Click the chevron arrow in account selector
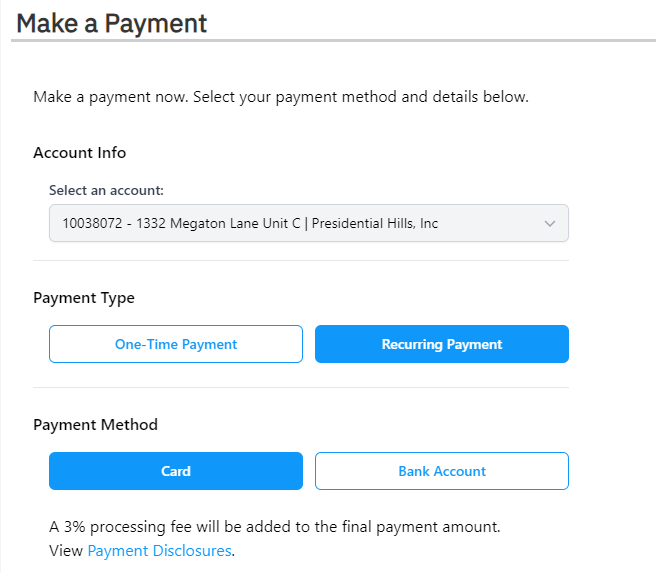 click(549, 224)
